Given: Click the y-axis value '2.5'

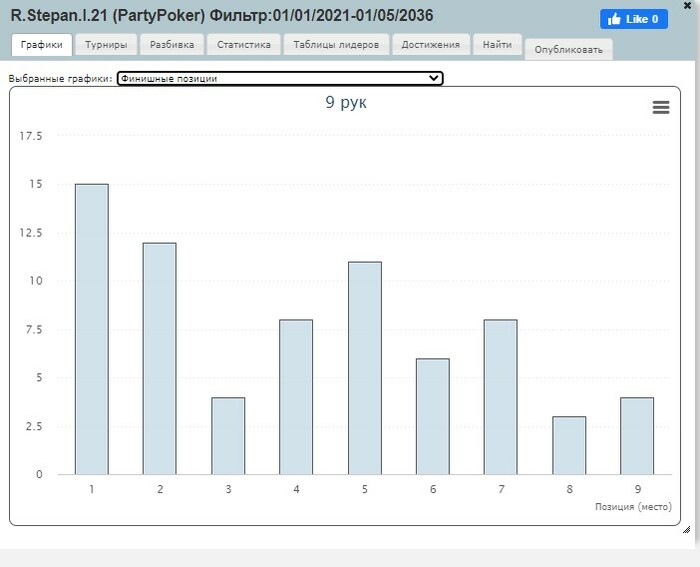Looking at the screenshot, I should tap(33, 426).
